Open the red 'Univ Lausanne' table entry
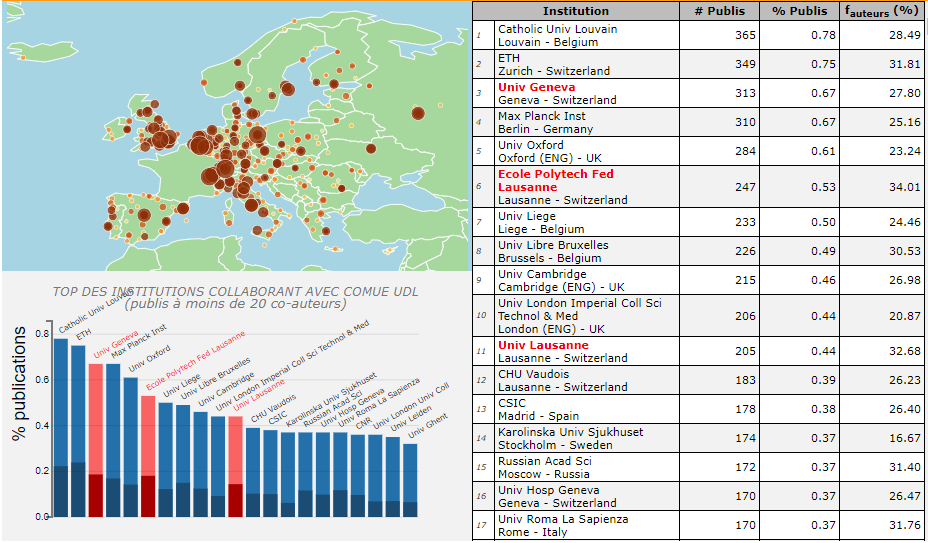The height and width of the screenshot is (543, 928). pos(543,345)
